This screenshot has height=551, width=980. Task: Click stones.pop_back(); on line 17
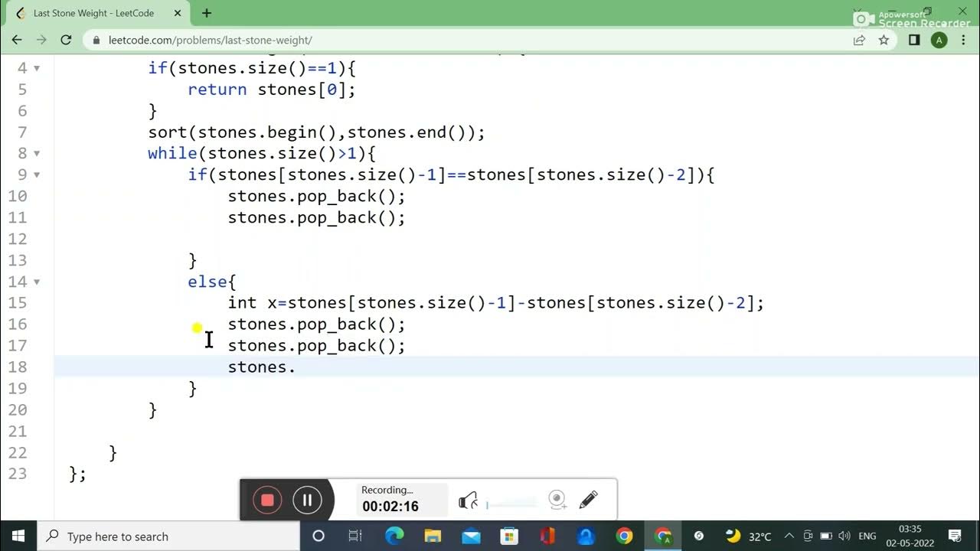316,346
